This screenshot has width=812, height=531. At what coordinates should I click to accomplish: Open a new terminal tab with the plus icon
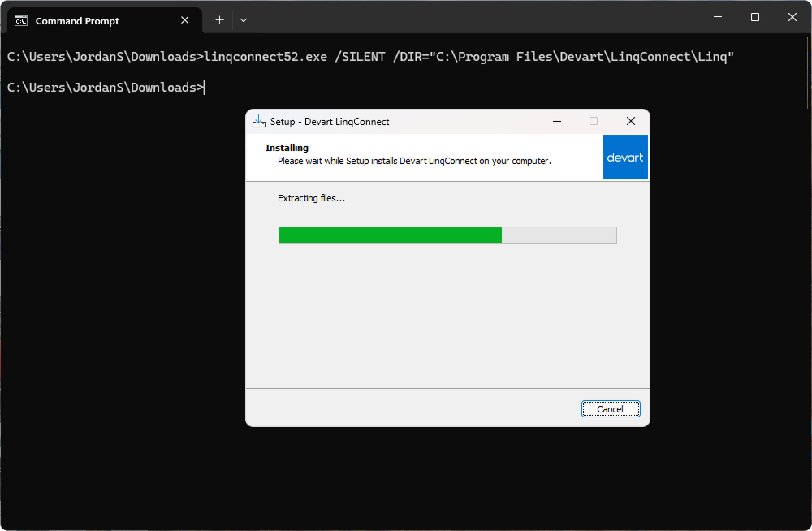coord(218,19)
